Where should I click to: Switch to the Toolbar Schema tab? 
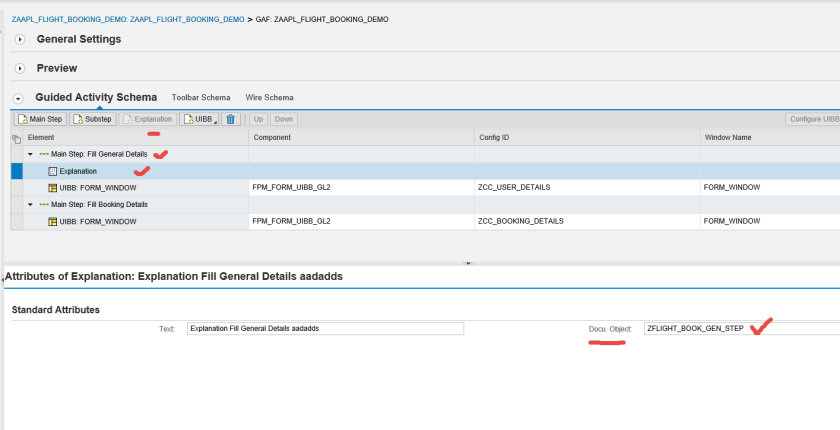pos(201,98)
